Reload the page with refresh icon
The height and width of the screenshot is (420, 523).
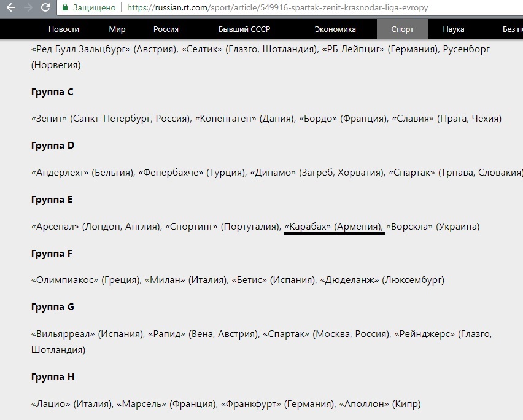pos(45,7)
